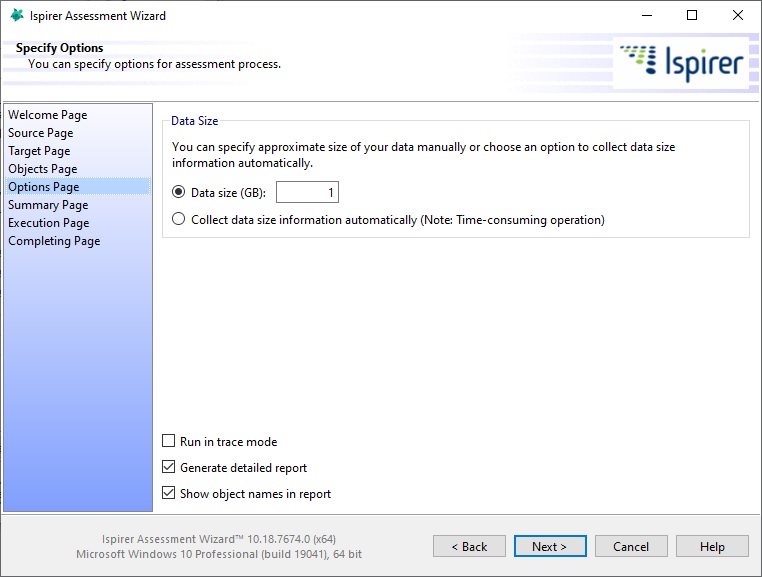Choose Collect data size information automatically
This screenshot has width=762, height=577.
(x=178, y=219)
